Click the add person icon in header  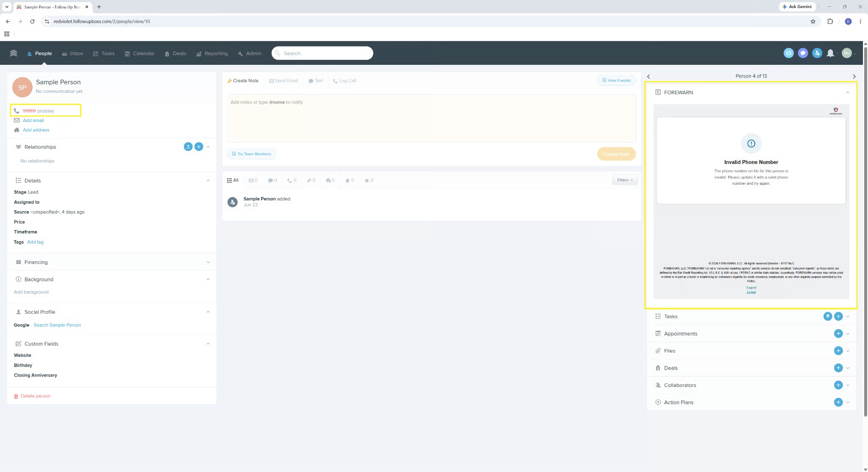pyautogui.click(x=817, y=53)
